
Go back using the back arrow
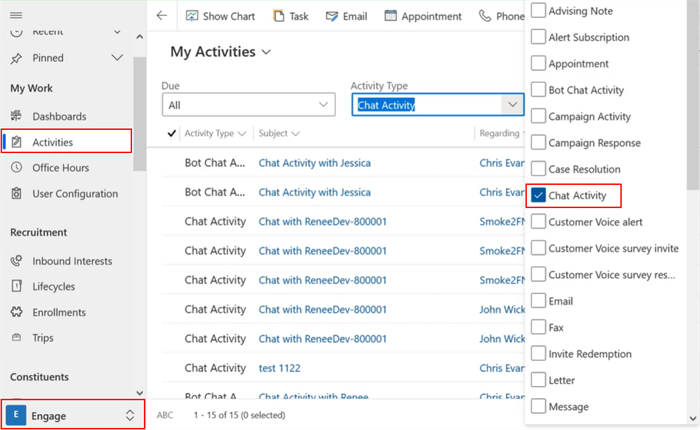pos(162,16)
